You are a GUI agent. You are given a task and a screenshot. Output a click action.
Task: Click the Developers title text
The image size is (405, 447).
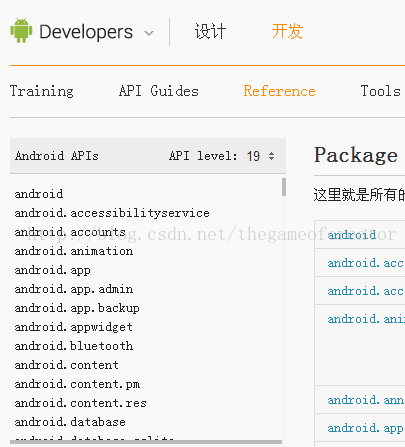coord(86,32)
